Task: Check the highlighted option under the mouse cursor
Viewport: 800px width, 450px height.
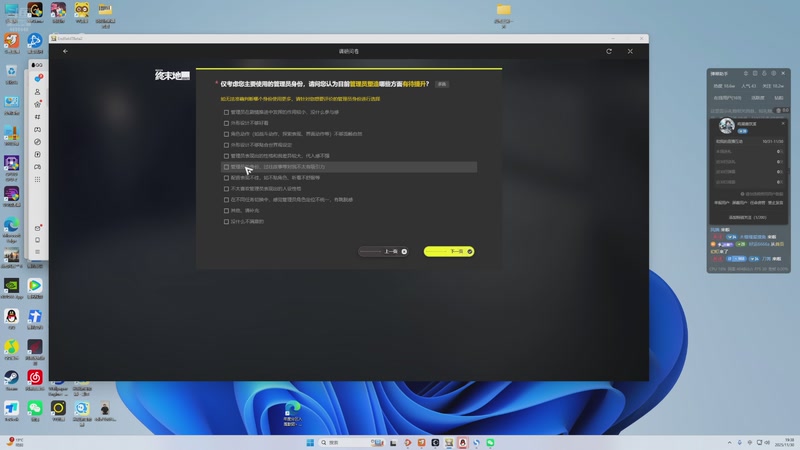Action: point(226,167)
